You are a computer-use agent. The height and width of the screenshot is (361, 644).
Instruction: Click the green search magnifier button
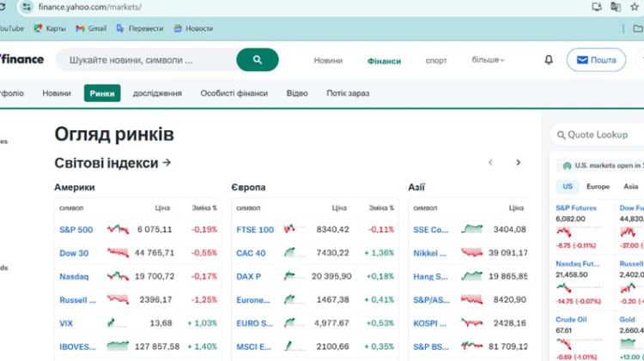tap(258, 60)
